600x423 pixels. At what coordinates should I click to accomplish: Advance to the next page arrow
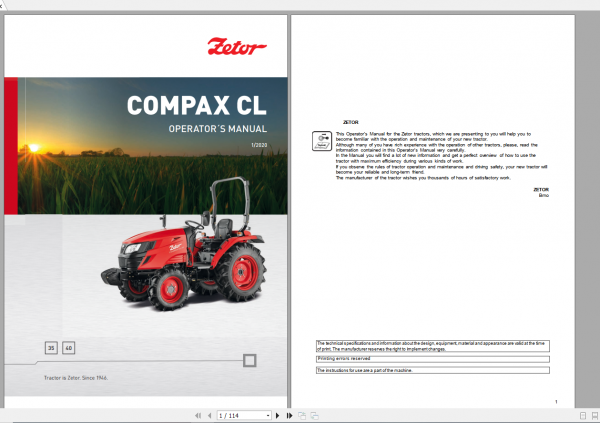(x=278, y=415)
